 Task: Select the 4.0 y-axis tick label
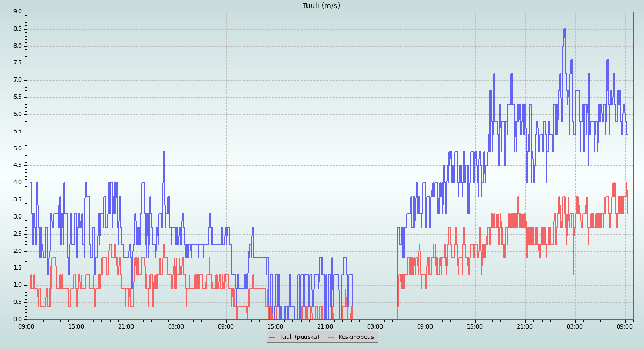(17, 183)
